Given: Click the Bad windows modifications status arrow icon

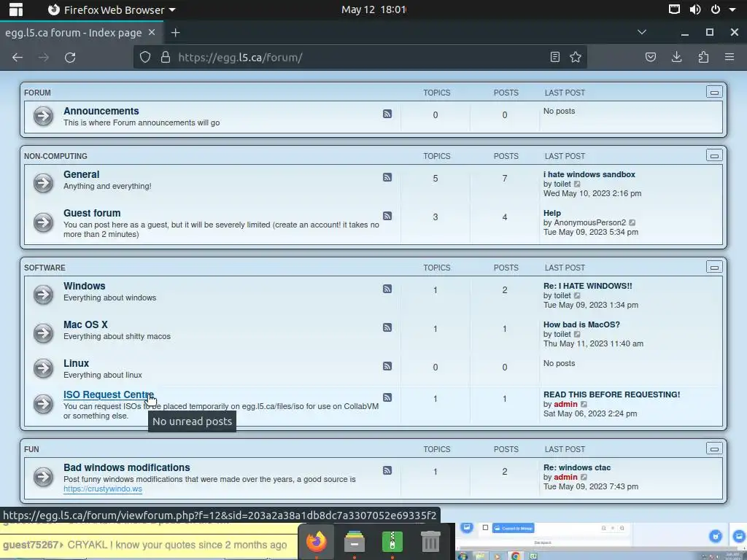Looking at the screenshot, I should (x=43, y=477).
